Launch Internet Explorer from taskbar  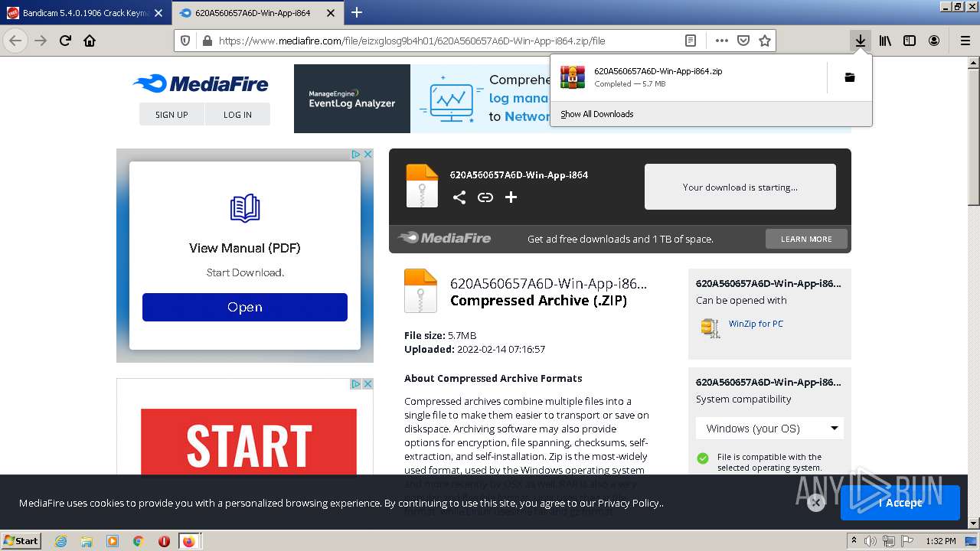60,541
